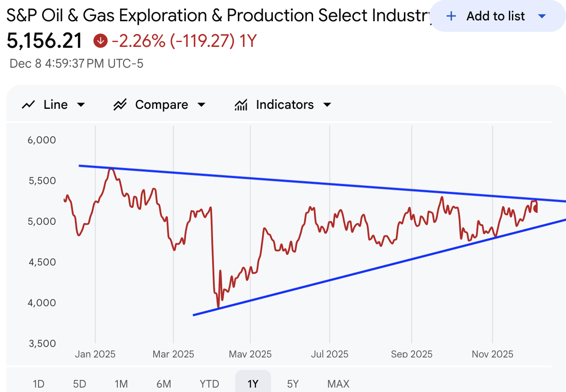Select the 1D time range tab
566x392 pixels.
39,384
